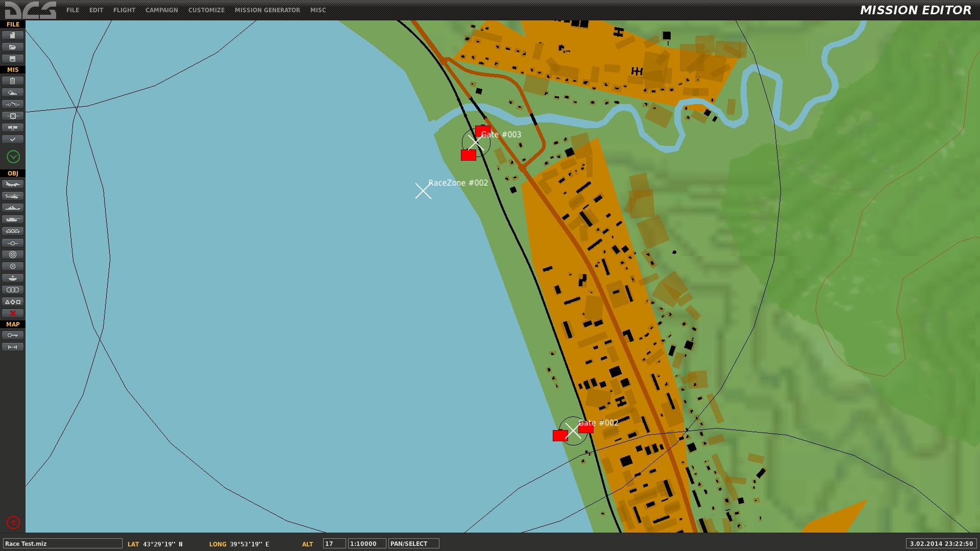Screen dimensions: 980x551
Task: Click the PAN/SELECT mode field
Action: [414, 544]
